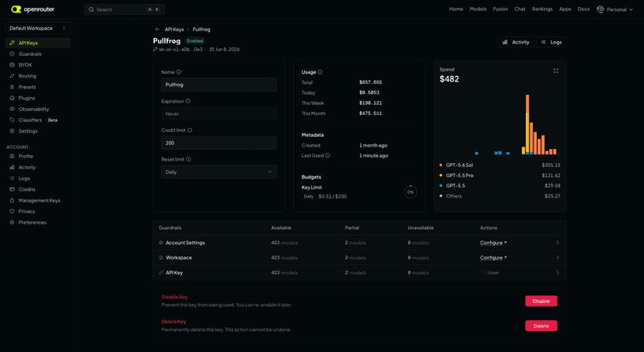Viewport: 644px width, 352px height.
Task: Click the Routing icon in sidebar
Action: [x=12, y=76]
